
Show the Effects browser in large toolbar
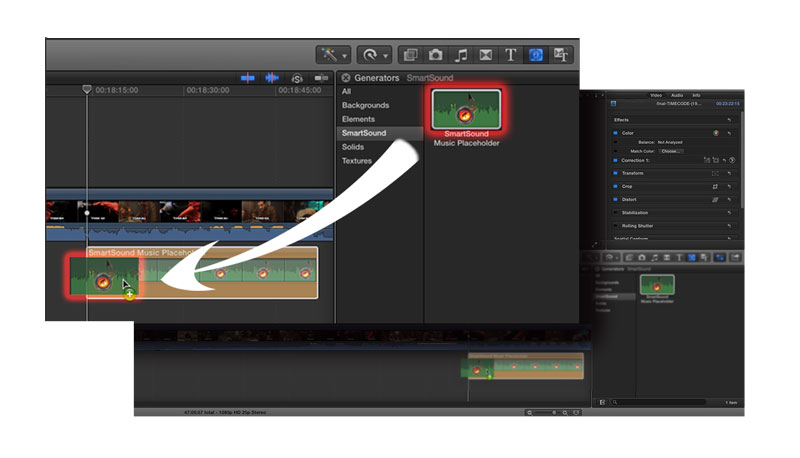click(410, 55)
